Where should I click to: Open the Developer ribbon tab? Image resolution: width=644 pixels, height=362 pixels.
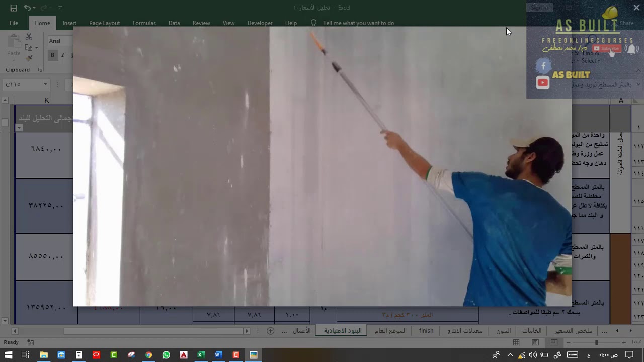tap(260, 23)
